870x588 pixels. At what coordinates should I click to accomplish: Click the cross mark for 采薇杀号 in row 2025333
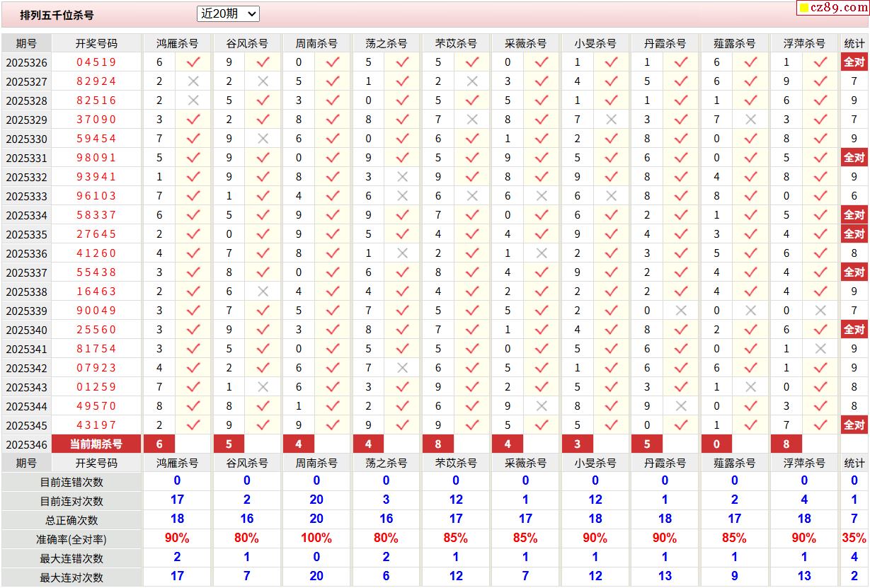tap(542, 196)
